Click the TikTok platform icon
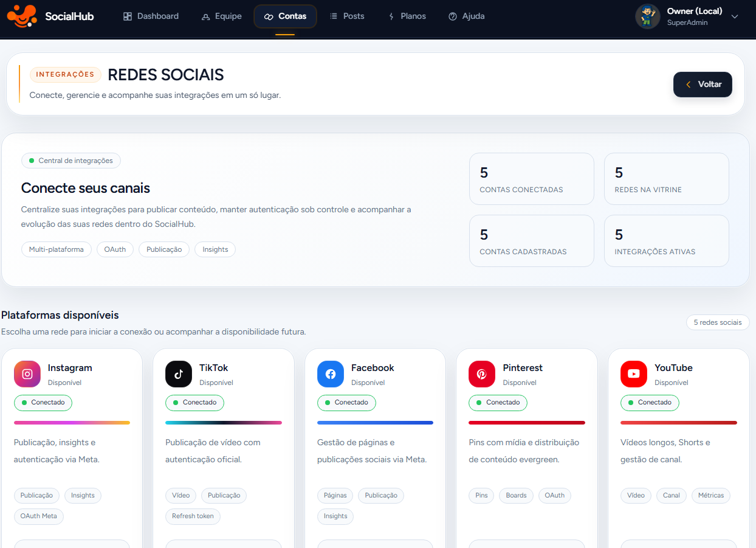 (179, 374)
